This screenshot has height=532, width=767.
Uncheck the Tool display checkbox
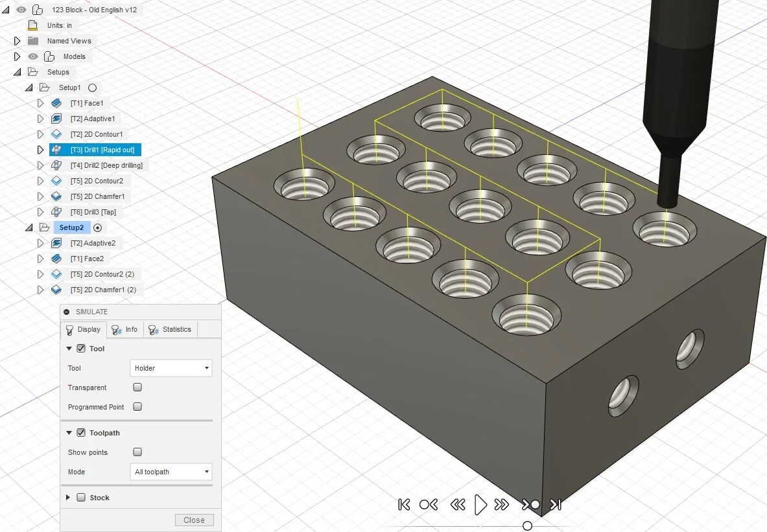(x=81, y=349)
